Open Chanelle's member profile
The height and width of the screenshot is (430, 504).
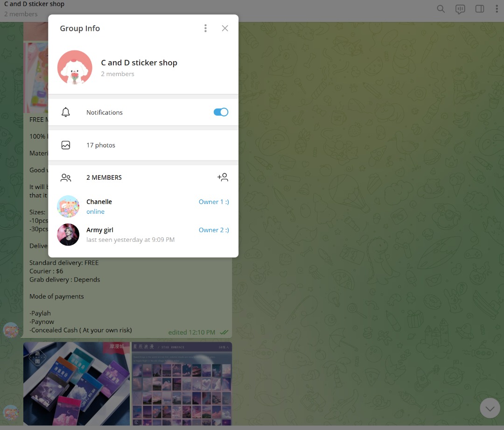pos(99,202)
